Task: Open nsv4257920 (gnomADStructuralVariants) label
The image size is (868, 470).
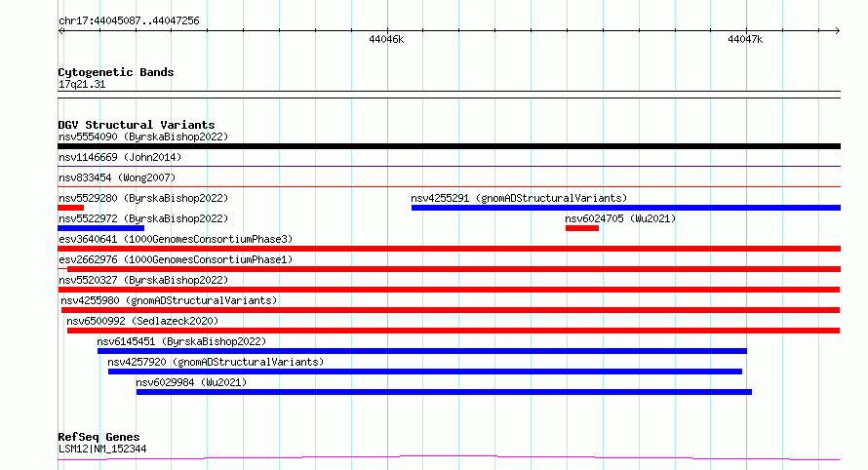Action: tap(216, 362)
